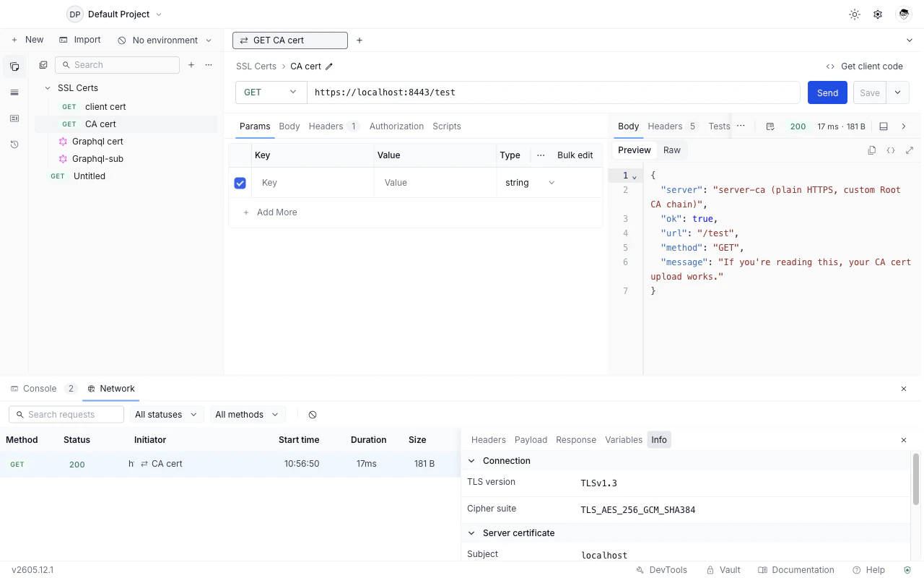
Task: Open the Variables details tab
Action: tap(624, 440)
